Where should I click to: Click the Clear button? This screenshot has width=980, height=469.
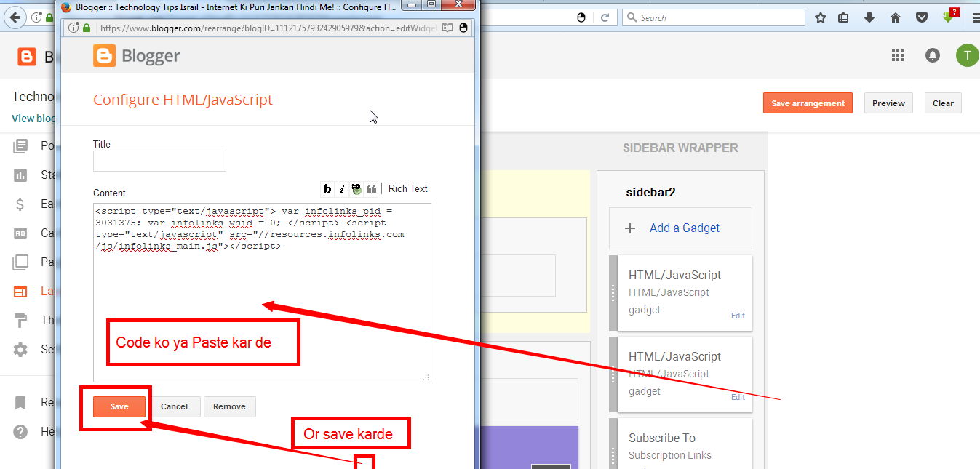pyautogui.click(x=943, y=103)
